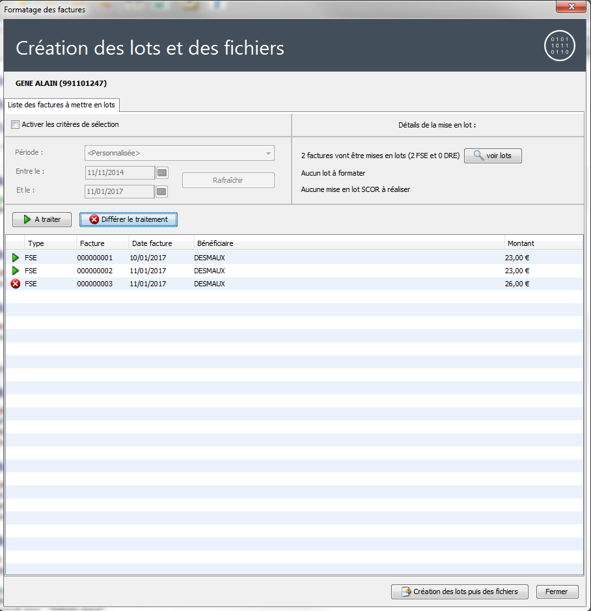Click the Entre le date field
The image size is (591, 611).
120,173
